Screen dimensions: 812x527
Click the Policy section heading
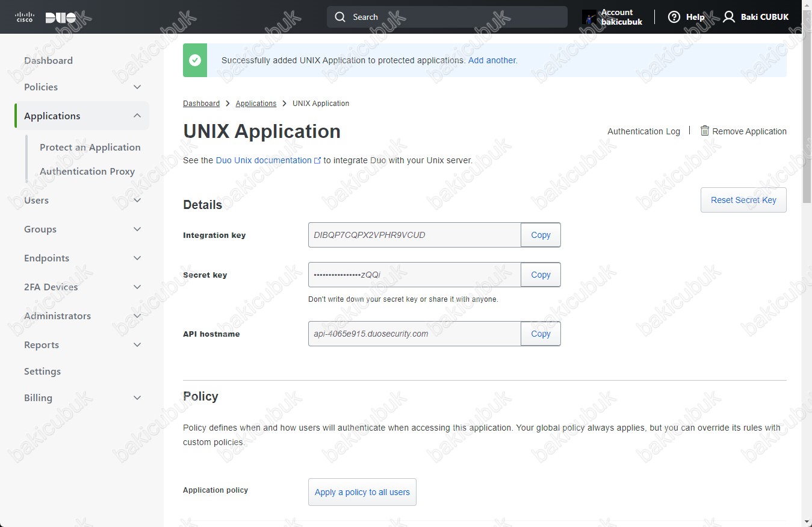coord(200,396)
